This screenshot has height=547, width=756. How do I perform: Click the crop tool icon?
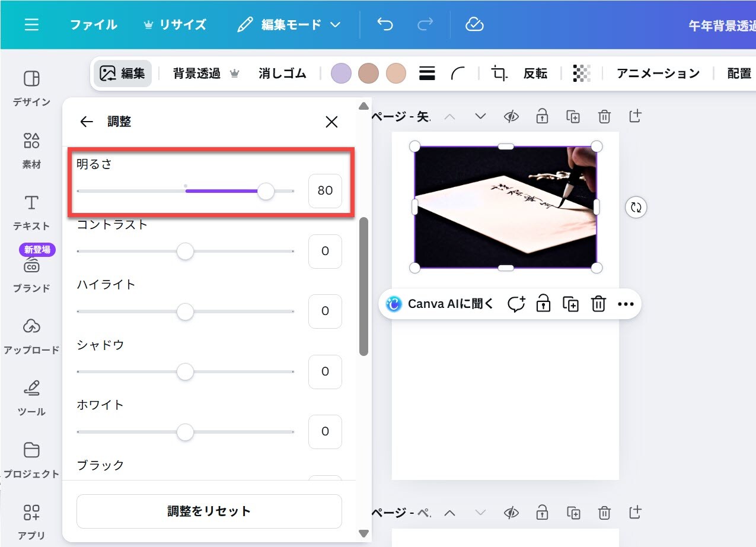click(499, 74)
